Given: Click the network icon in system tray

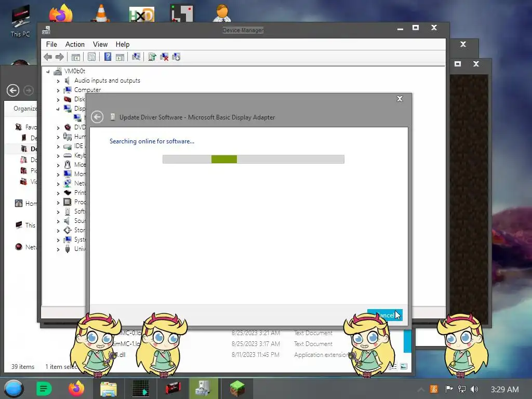Looking at the screenshot, I should pyautogui.click(x=462, y=389).
